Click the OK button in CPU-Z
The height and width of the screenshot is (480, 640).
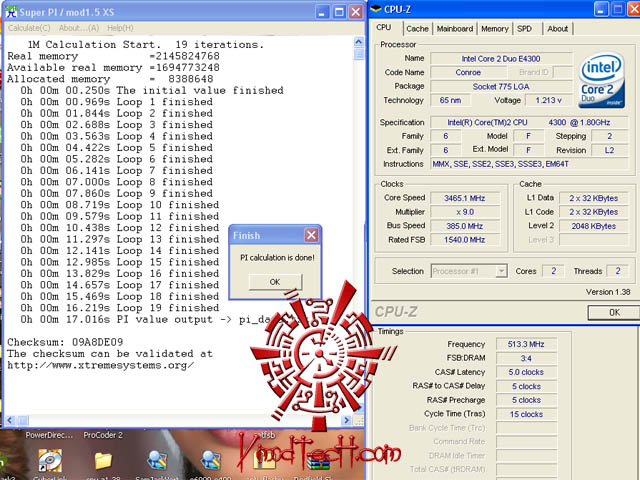click(x=614, y=312)
